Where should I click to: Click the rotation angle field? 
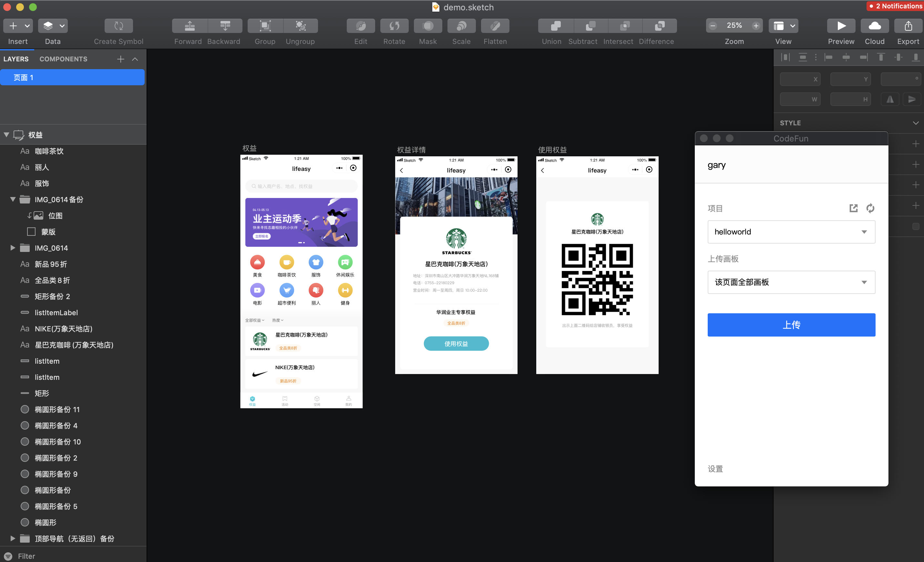[x=901, y=79]
